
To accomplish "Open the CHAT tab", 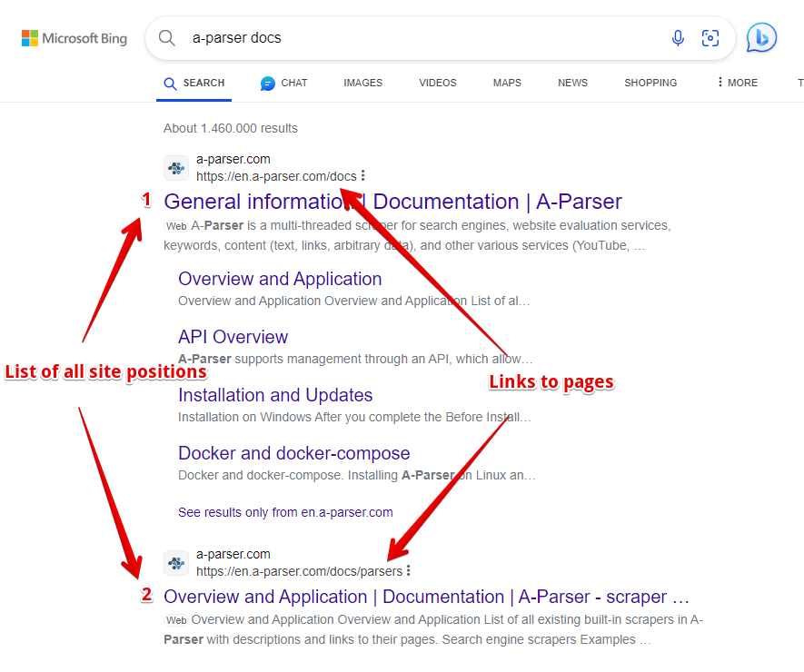I will click(284, 83).
